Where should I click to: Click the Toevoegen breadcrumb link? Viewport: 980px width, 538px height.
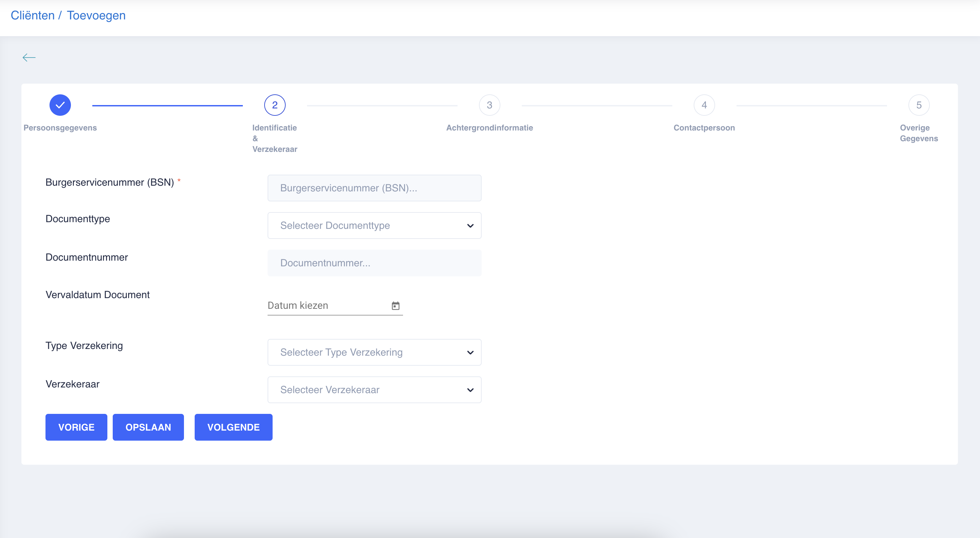(96, 15)
